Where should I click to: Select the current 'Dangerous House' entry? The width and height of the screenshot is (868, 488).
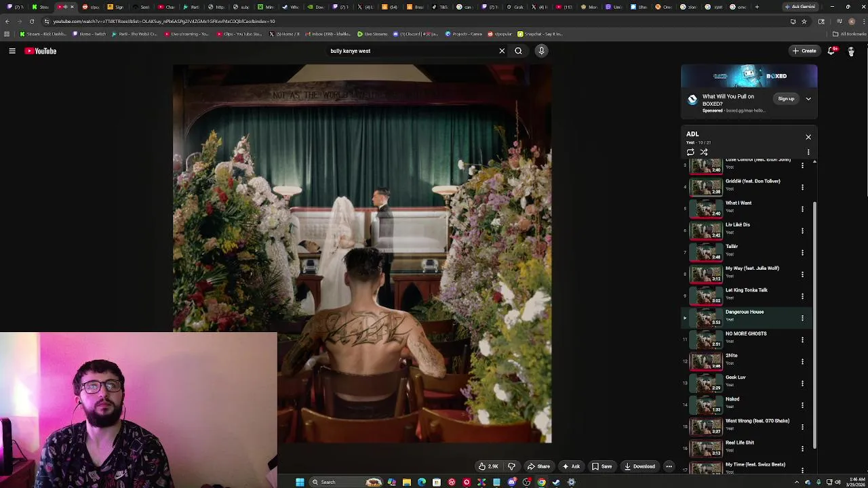[746, 317]
